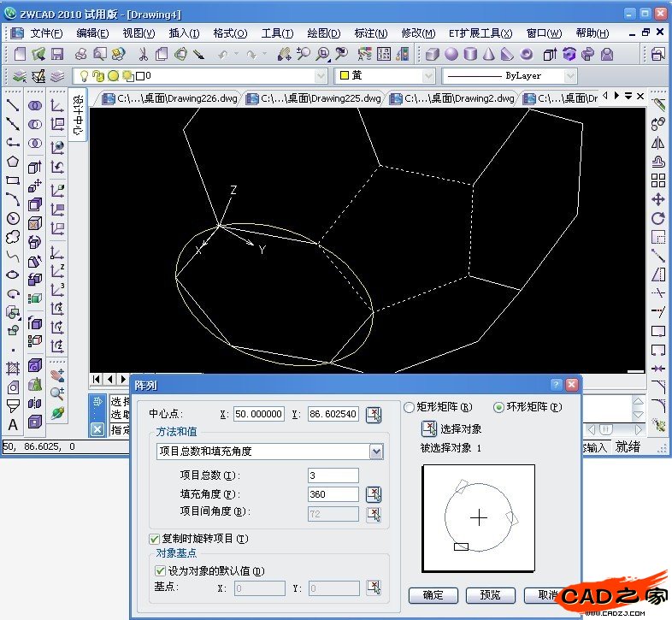Click select objects icon in Array dialog

point(429,428)
